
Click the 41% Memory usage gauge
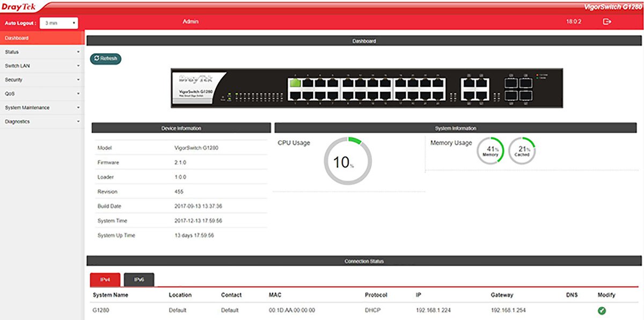point(491,151)
